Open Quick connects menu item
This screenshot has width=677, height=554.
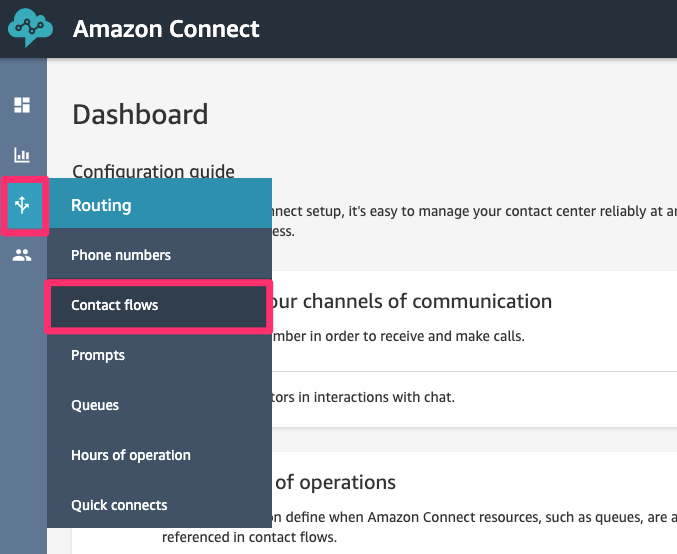pos(119,505)
